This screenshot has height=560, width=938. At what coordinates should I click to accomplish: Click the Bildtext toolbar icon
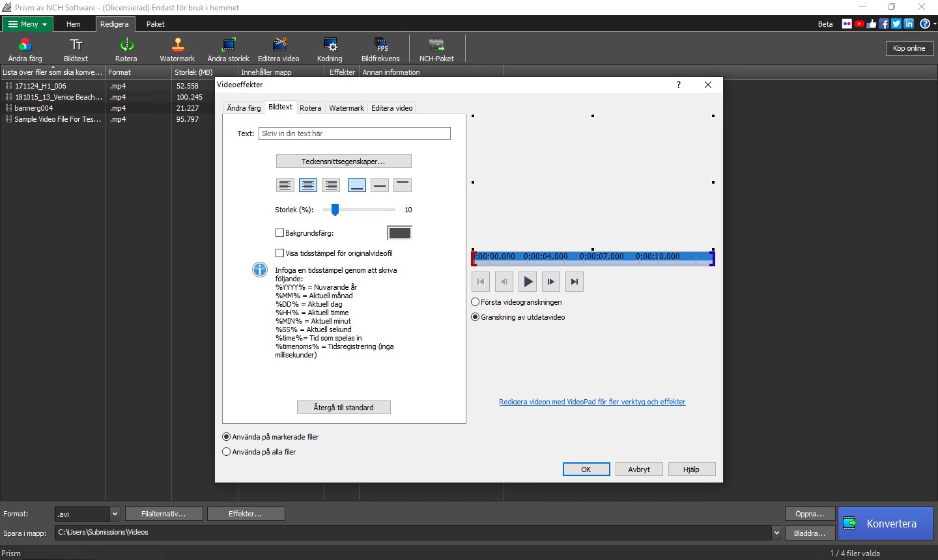(x=76, y=49)
